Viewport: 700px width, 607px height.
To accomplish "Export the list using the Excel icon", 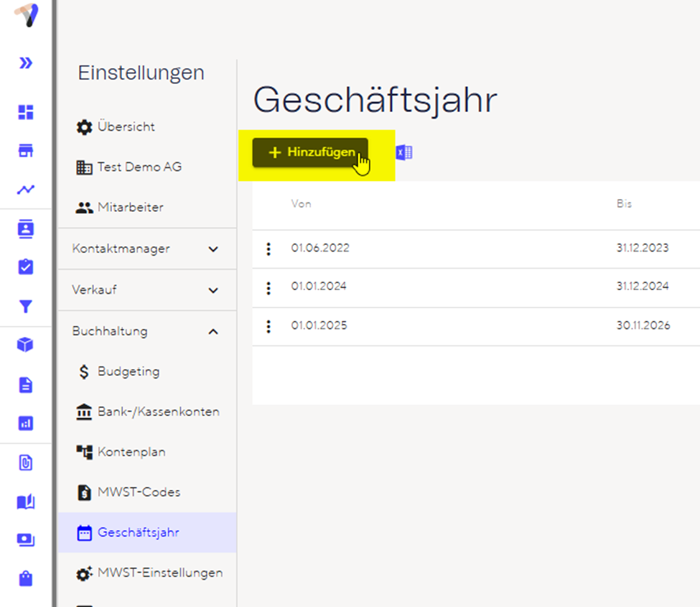I will [404, 152].
